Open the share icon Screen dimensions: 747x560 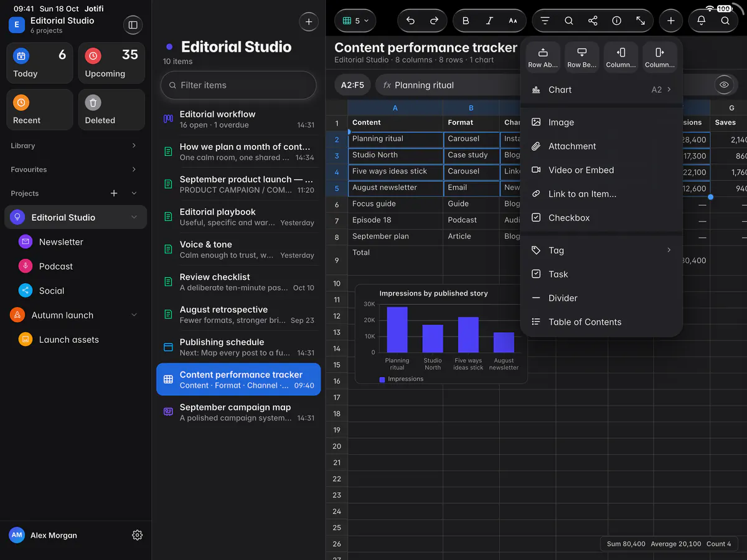(x=593, y=21)
